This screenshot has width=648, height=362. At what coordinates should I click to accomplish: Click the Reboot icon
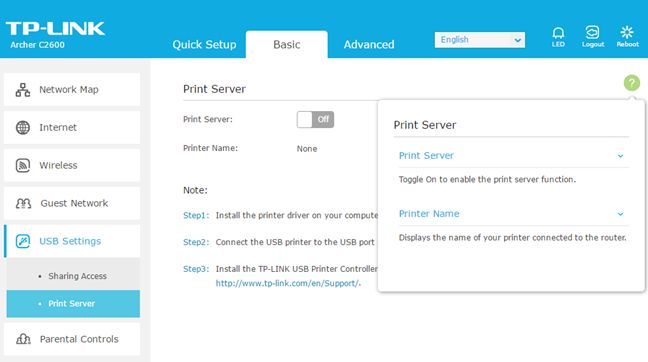pyautogui.click(x=627, y=32)
